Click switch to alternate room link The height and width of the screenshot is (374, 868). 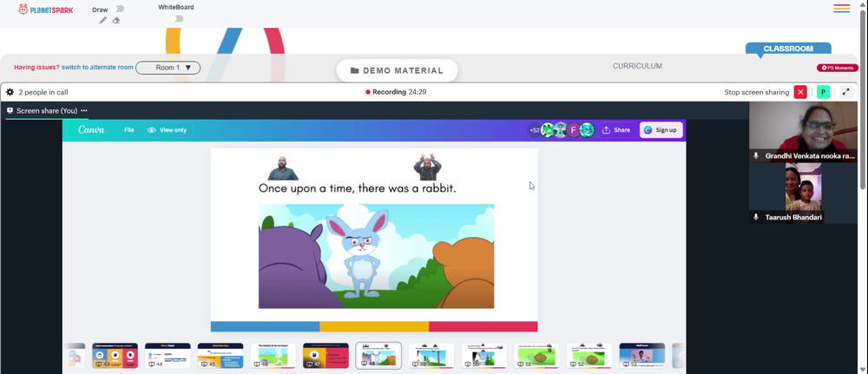pyautogui.click(x=97, y=68)
